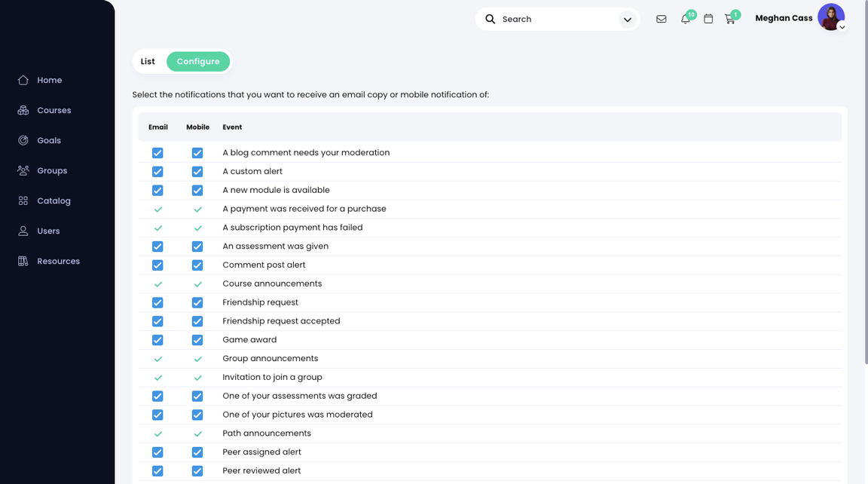Image resolution: width=868 pixels, height=484 pixels.
Task: Open the Catalog icon
Action: [x=22, y=201]
